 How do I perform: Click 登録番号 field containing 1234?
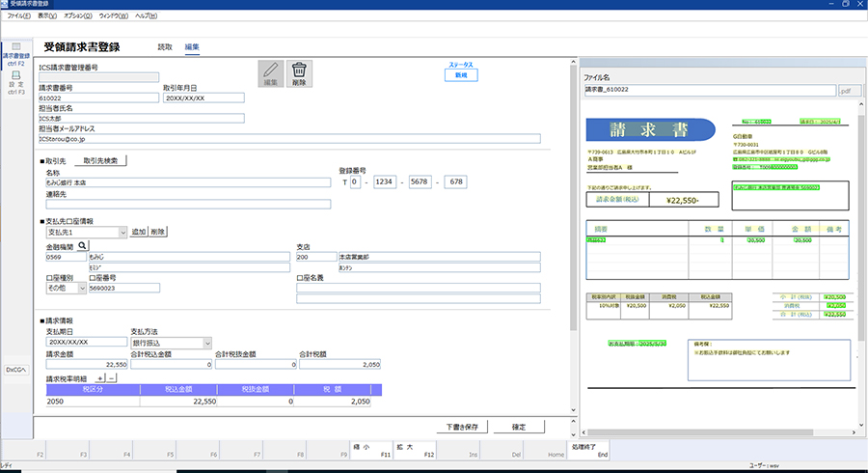coord(385,181)
